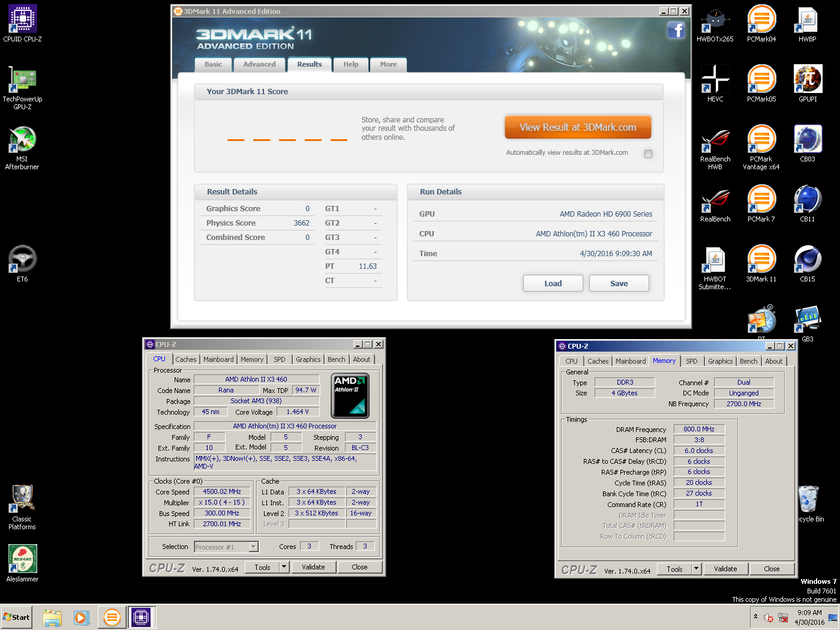Launch CB03 desktop icon

pyautogui.click(x=808, y=143)
